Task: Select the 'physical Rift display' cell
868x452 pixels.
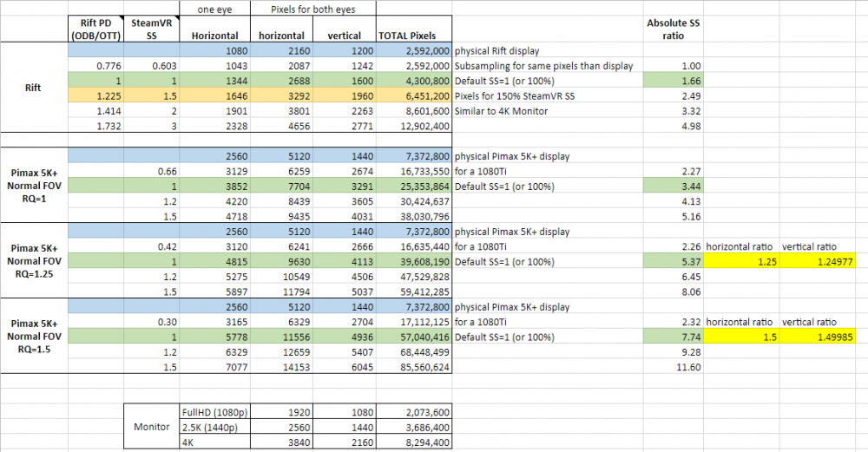Action: [x=548, y=51]
